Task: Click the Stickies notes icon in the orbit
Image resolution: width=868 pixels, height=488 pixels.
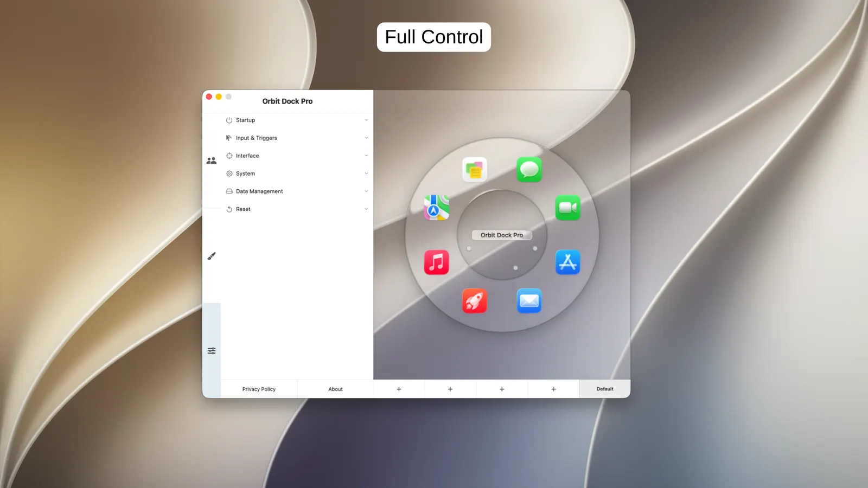Action: tap(474, 170)
